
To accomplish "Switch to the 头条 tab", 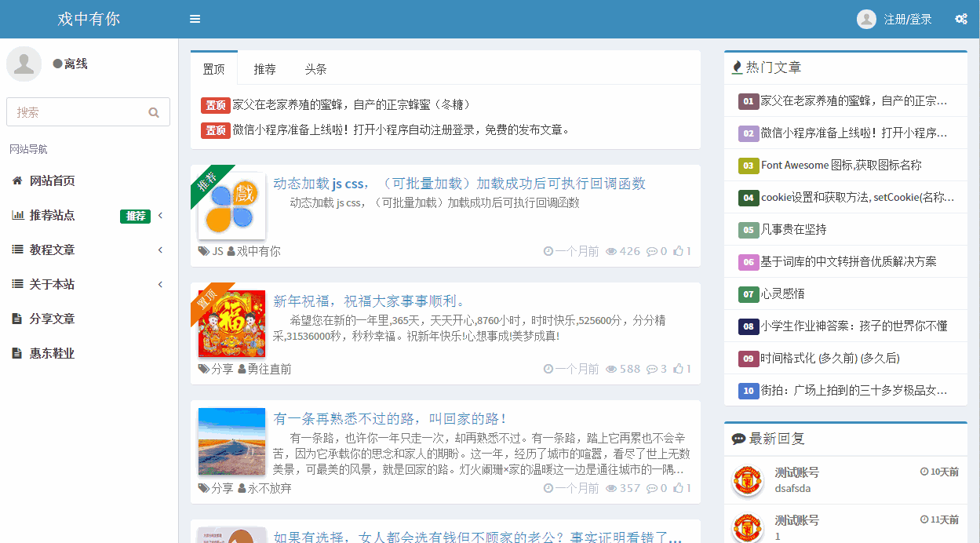I will [x=315, y=69].
